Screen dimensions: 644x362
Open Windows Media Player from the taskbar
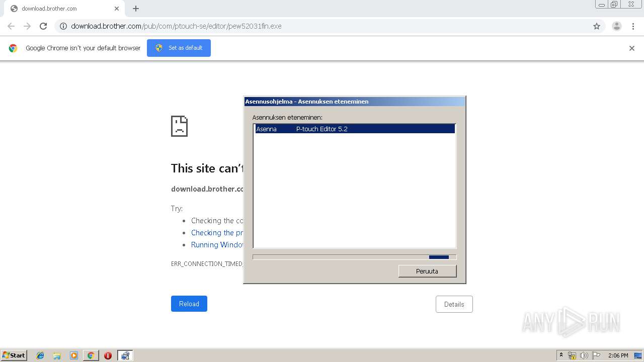tap(74, 355)
